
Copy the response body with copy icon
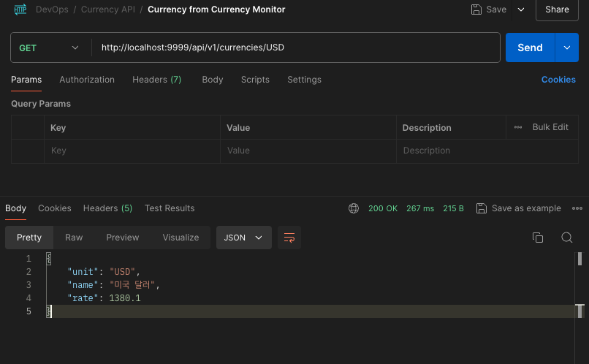point(538,238)
